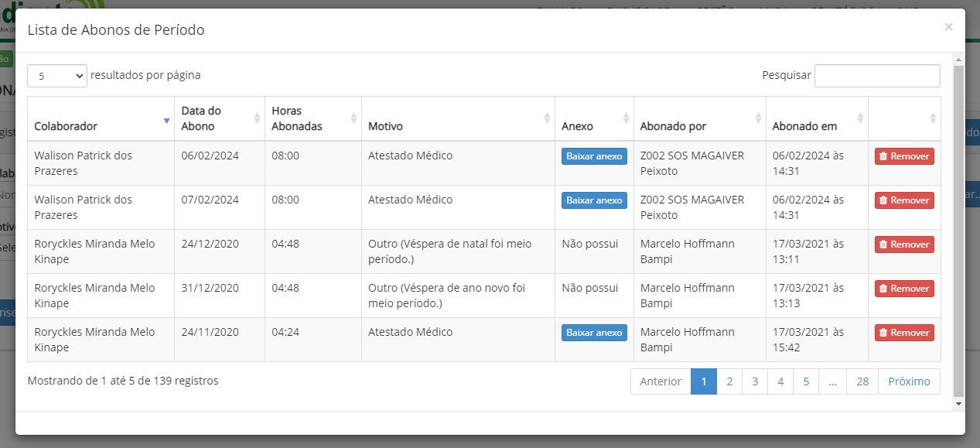The image size is (980, 448).
Task: Close the Lista de Abonos dialog
Action: pyautogui.click(x=948, y=27)
